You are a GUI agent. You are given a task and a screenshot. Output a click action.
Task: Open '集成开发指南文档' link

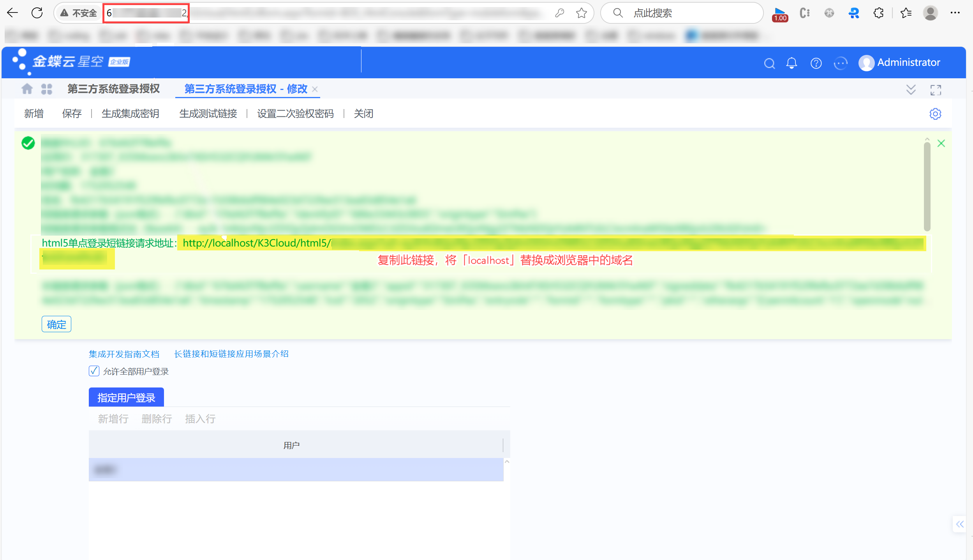coord(124,354)
